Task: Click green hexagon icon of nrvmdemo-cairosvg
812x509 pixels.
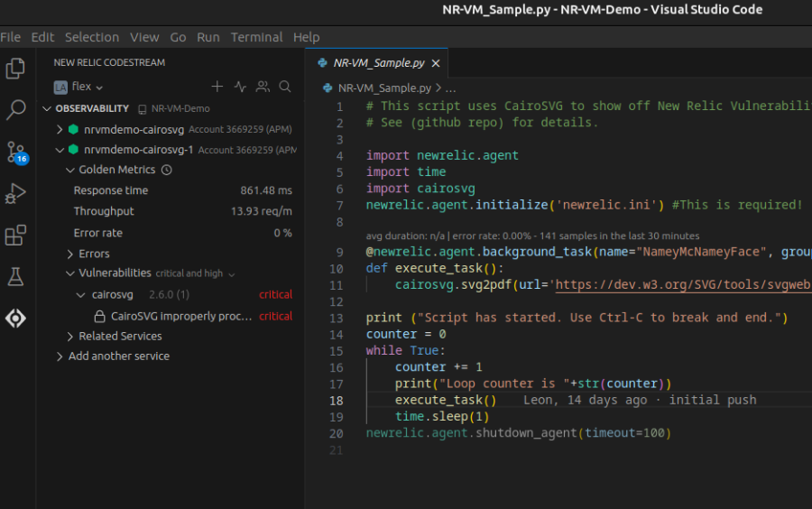Action: click(74, 129)
